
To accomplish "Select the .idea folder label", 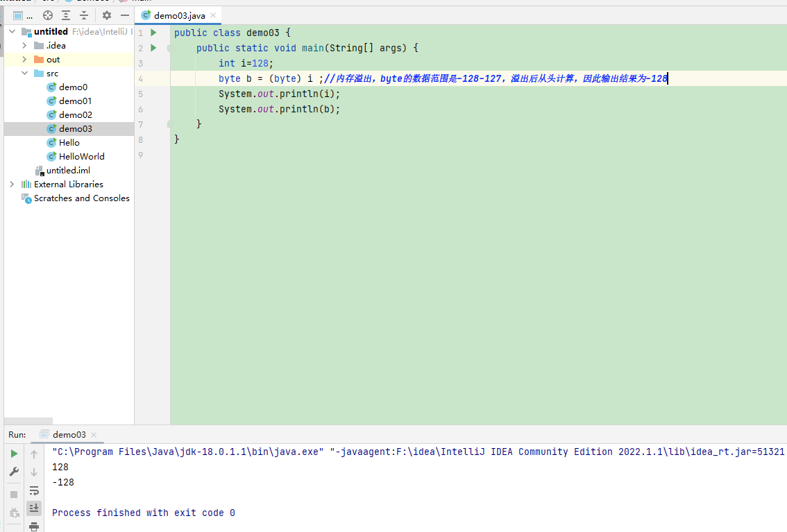I will tap(56, 46).
